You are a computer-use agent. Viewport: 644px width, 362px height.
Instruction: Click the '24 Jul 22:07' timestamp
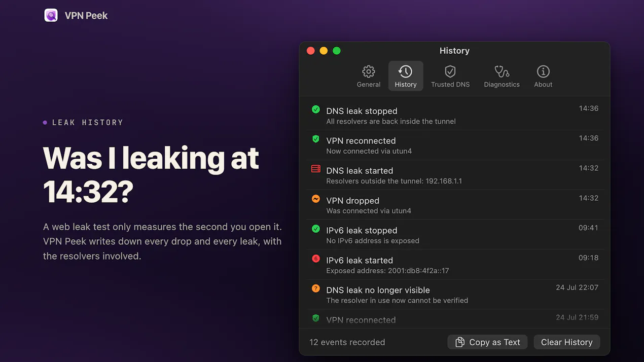coord(577,287)
